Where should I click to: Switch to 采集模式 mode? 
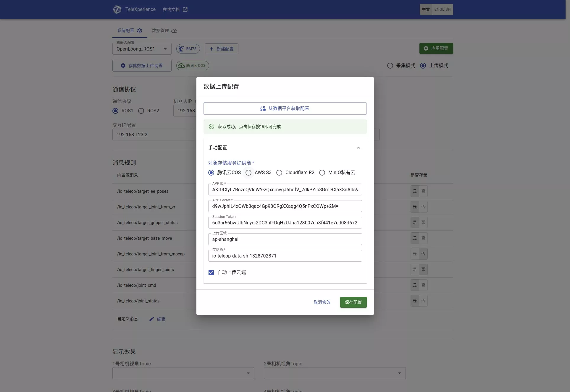(x=390, y=66)
